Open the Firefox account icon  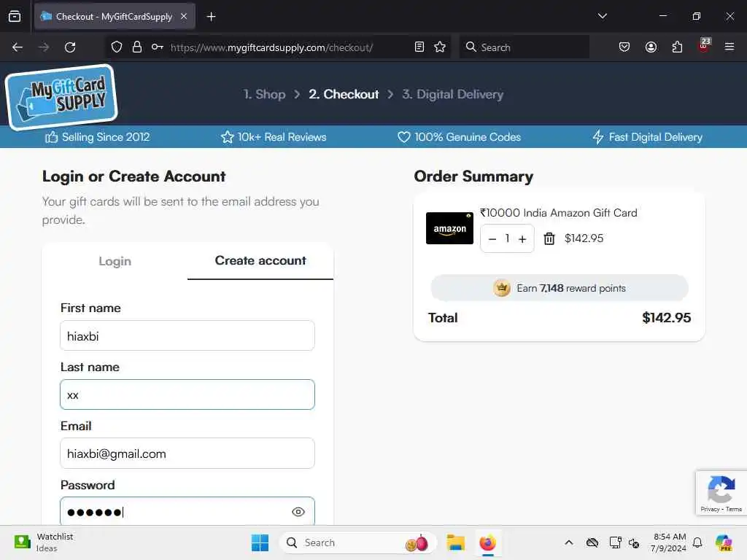coord(651,47)
